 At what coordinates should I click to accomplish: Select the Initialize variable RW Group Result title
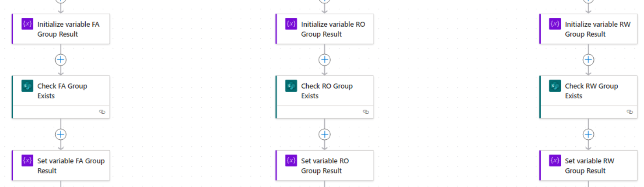[598, 29]
